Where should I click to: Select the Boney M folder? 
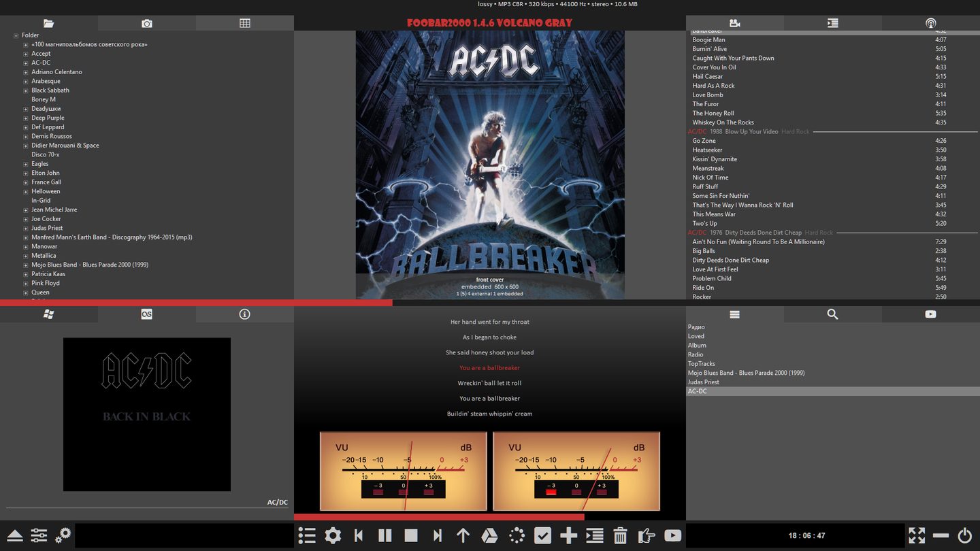(x=44, y=99)
